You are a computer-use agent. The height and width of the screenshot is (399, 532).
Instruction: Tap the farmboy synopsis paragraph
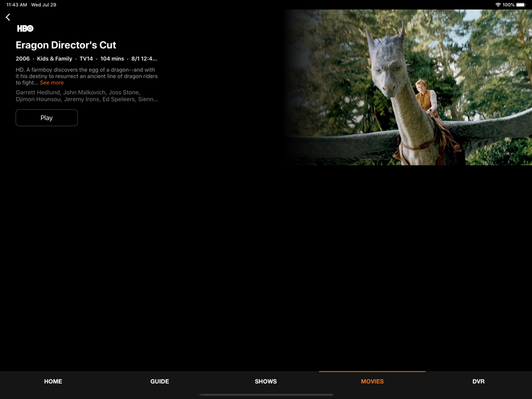tap(87, 76)
